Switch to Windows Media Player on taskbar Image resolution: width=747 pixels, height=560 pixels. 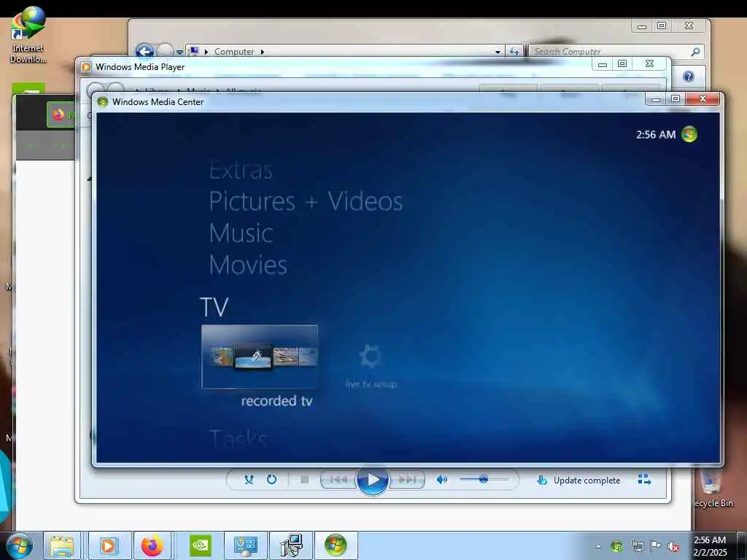[108, 545]
